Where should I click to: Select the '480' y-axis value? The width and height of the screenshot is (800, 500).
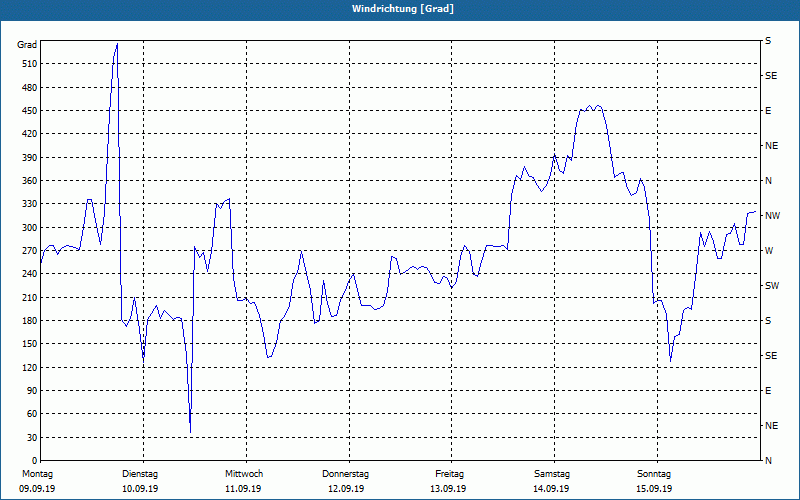point(30,88)
